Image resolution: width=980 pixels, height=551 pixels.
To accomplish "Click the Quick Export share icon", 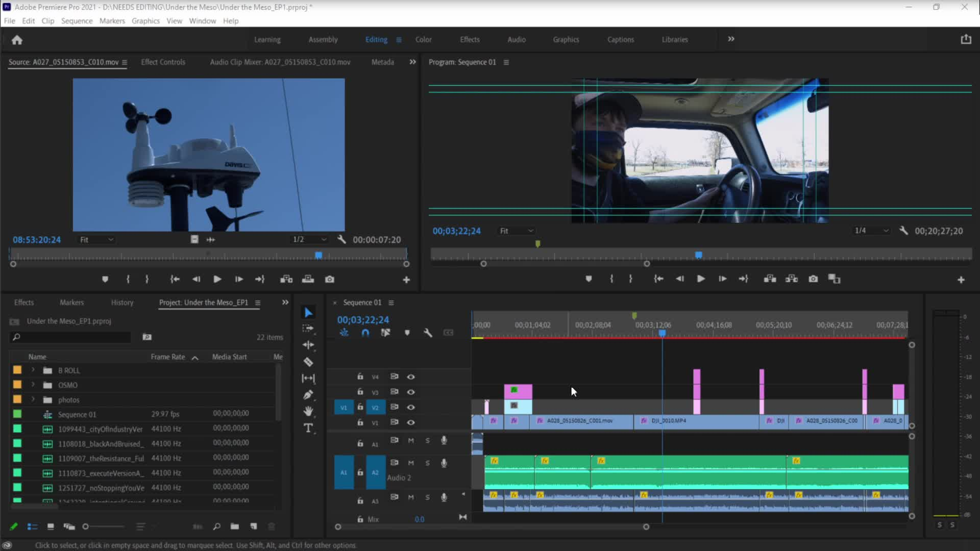I will click(966, 39).
